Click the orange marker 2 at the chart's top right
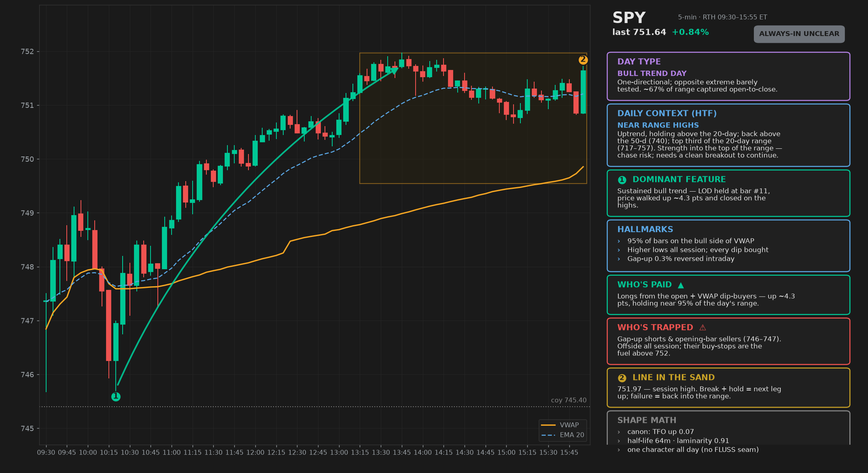Screen dimensions: 868x473 pyautogui.click(x=583, y=60)
